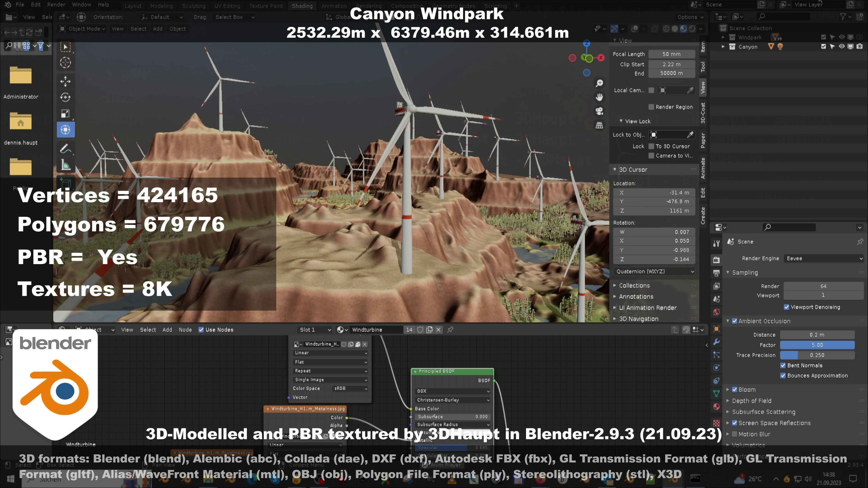Open the World properties globe icon
Screen dimensions: 868x488
pos(716,312)
